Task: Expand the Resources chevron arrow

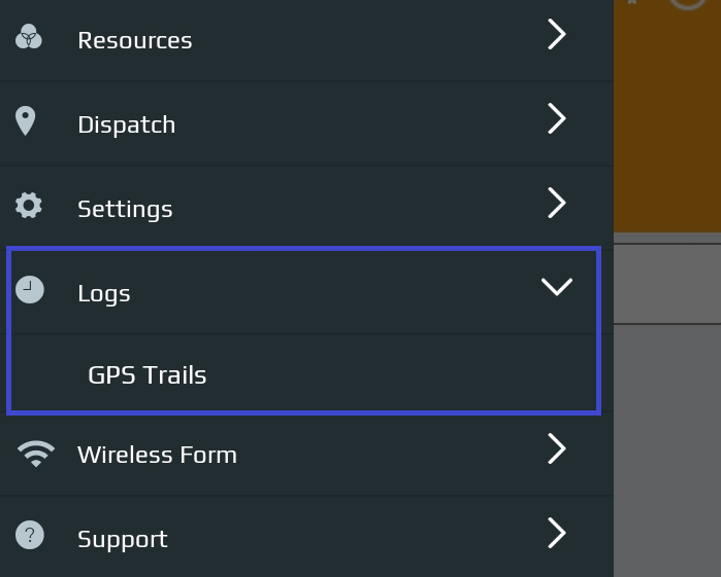Action: point(556,34)
